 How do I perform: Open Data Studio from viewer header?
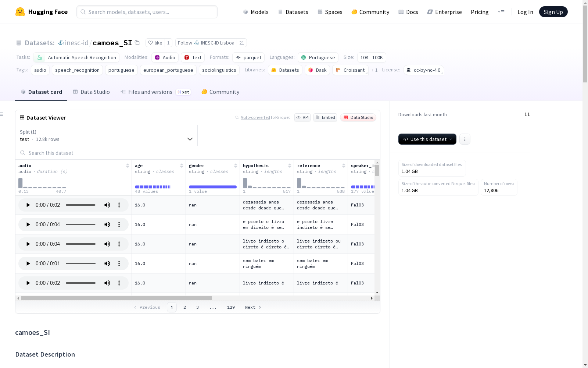(x=358, y=117)
